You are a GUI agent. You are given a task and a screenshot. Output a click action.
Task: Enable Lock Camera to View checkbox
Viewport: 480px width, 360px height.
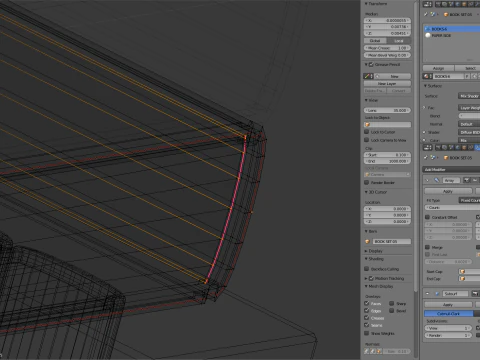(x=367, y=140)
